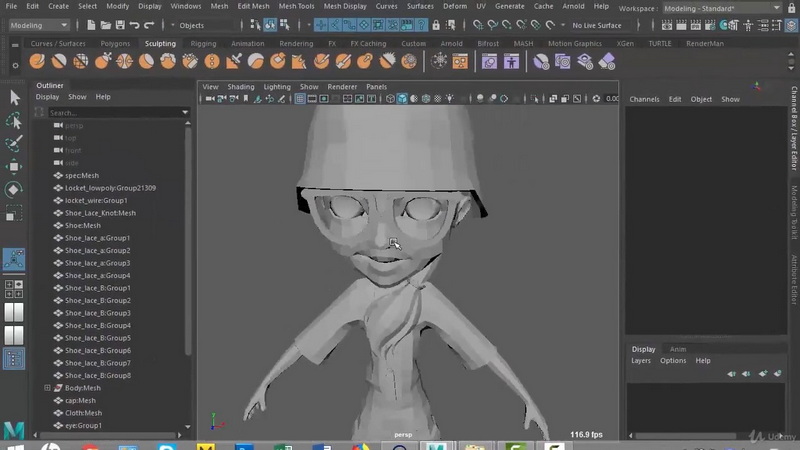Viewport: 800px width, 450px height.
Task: Open Options menu in layer editor
Action: [673, 360]
